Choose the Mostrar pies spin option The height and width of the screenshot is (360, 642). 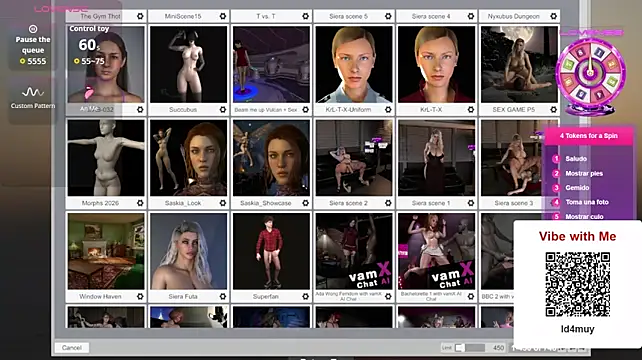point(584,174)
